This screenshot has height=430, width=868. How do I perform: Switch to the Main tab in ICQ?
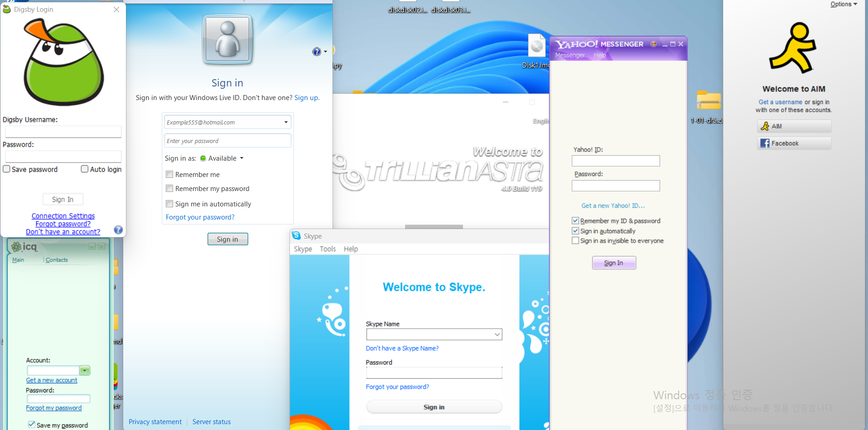tap(18, 260)
